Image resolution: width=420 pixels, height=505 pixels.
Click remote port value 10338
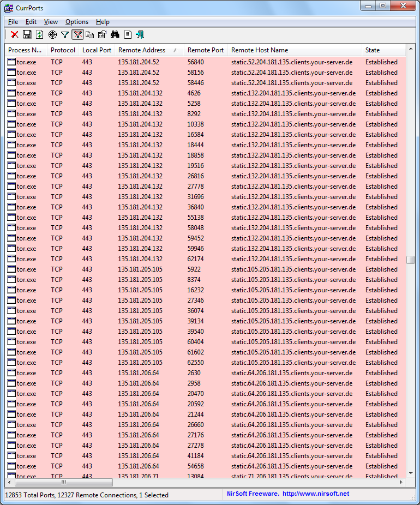coord(195,124)
